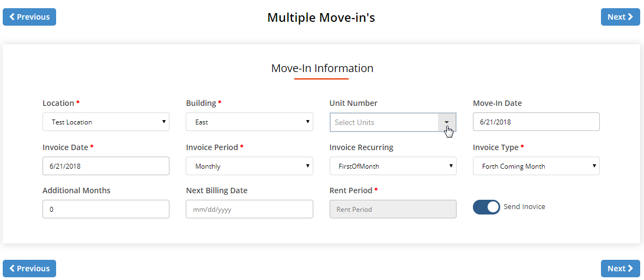Click the Building field label
644x280 pixels.
pos(201,103)
